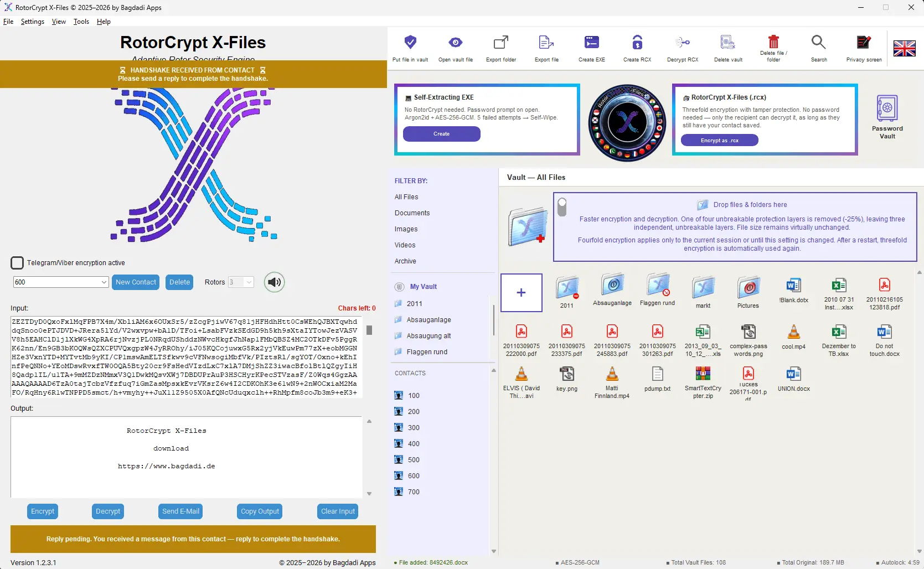The height and width of the screenshot is (569, 924).
Task: Click Export file toolbar icon
Action: point(546,42)
